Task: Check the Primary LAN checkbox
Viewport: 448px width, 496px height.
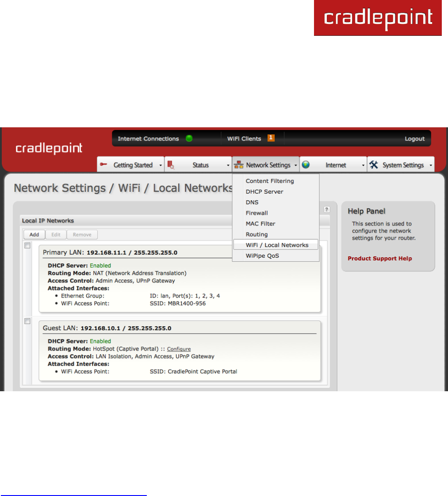Action: tap(27, 245)
